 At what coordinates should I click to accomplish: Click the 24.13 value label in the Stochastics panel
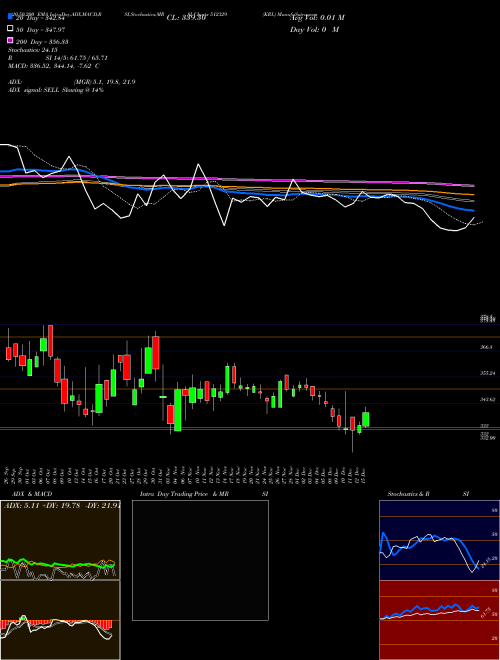pos(484,562)
